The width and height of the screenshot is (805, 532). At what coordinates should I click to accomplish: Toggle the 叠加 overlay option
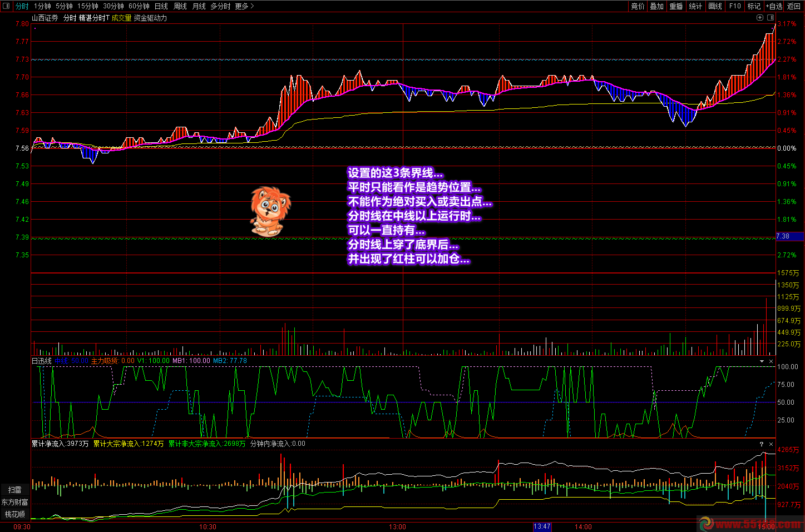coord(656,6)
